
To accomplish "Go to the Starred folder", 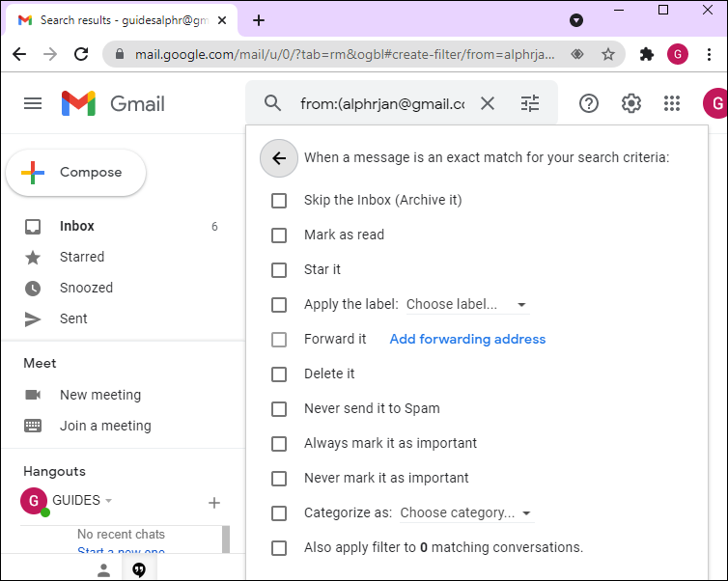I will [x=82, y=257].
